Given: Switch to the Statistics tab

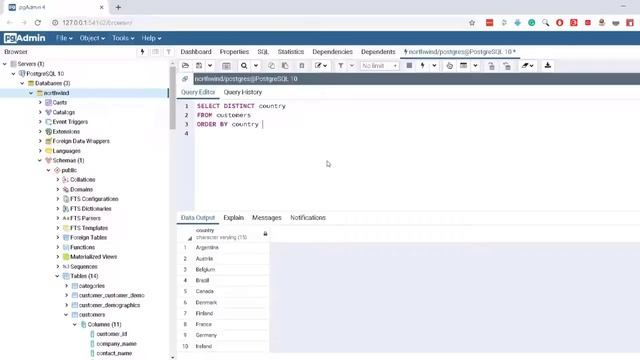Looking at the screenshot, I should pyautogui.click(x=291, y=52).
